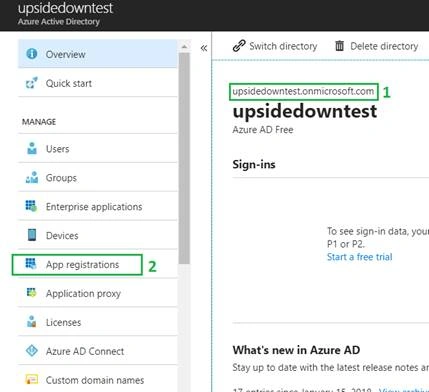Viewport: 429px width, 392px height.
Task: Click the upsidedowntest title in header
Action: [x=65, y=8]
